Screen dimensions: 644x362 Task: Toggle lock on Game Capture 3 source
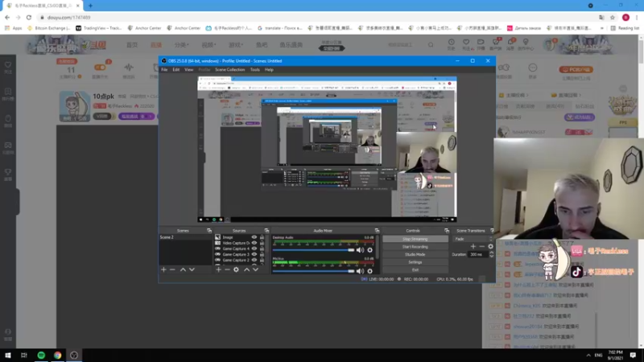262,254
